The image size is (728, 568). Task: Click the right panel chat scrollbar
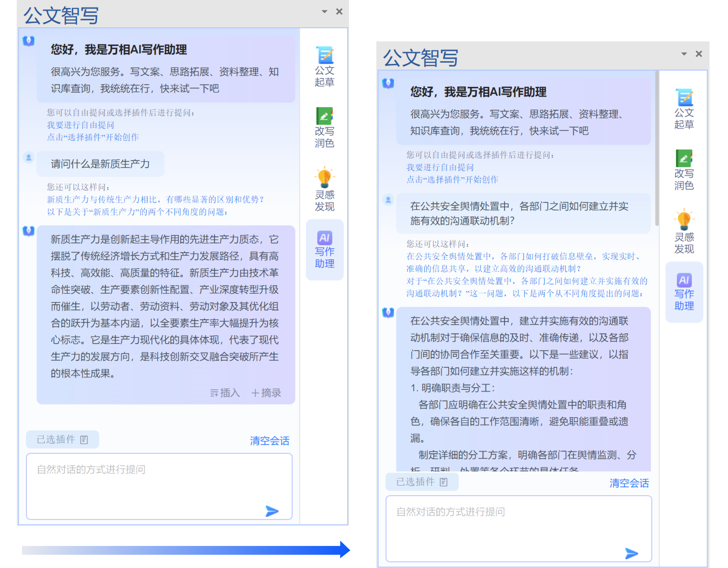pos(657,148)
